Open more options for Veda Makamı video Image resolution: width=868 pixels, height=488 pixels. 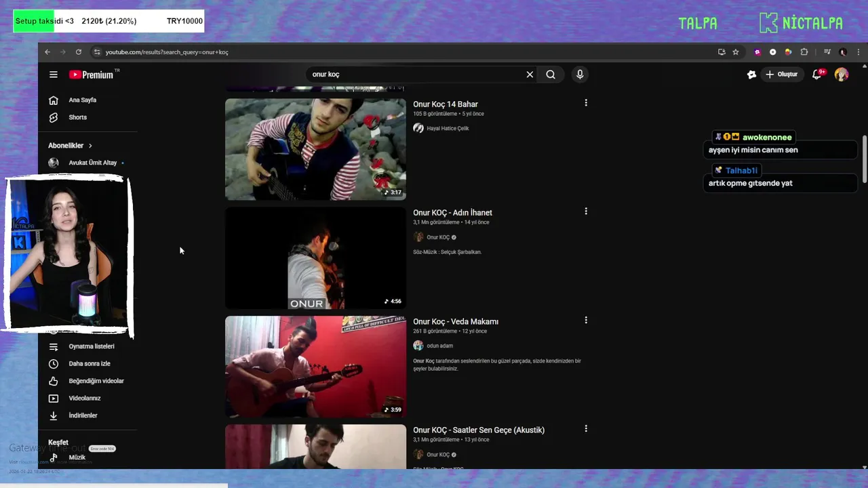click(x=586, y=320)
